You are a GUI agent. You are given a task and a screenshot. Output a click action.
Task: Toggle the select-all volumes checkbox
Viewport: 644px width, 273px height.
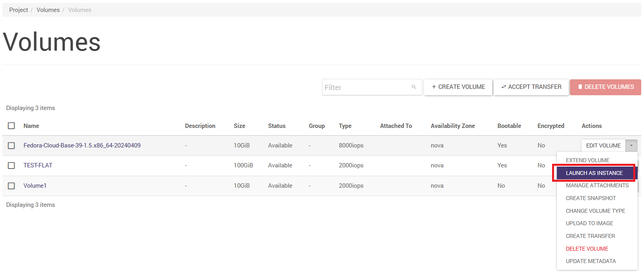pyautogui.click(x=12, y=126)
